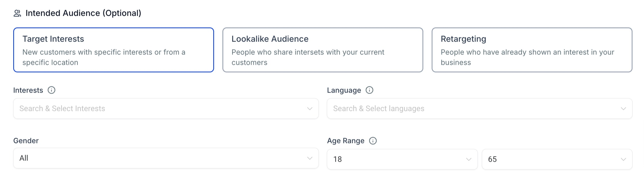644x180 pixels.
Task: Click the Language info icon
Action: tap(369, 90)
